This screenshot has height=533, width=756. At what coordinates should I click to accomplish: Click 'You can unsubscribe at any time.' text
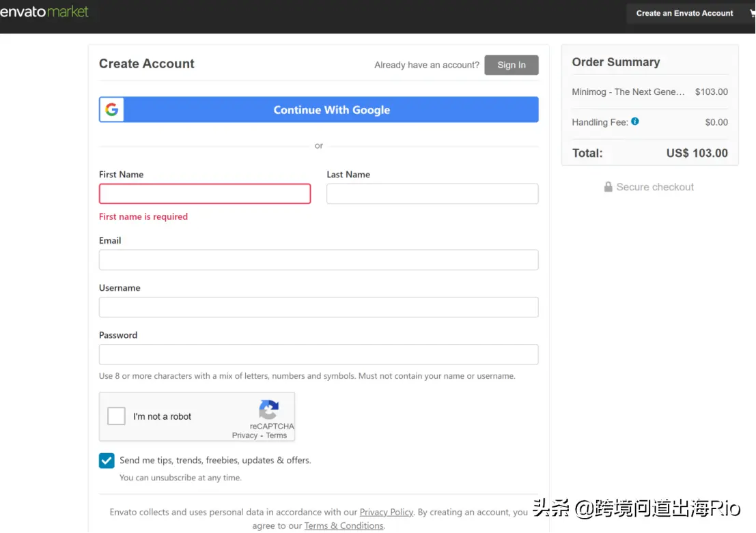180,478
